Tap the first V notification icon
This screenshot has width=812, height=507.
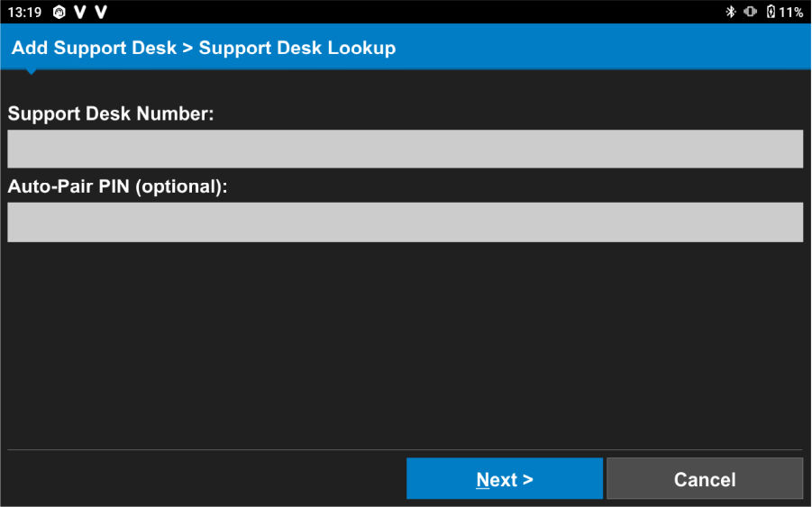80,12
